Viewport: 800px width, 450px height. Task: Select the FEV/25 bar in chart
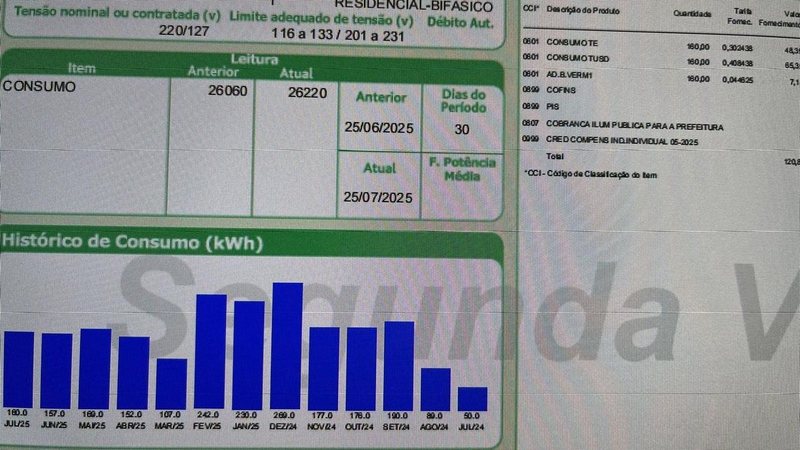coord(211,351)
